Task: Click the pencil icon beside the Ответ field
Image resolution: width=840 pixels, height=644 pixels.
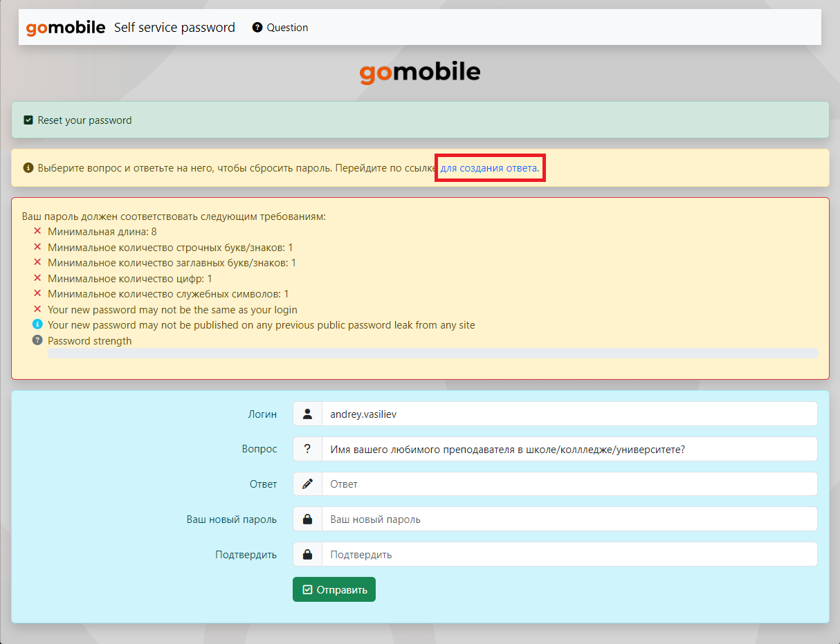Action: tap(307, 484)
